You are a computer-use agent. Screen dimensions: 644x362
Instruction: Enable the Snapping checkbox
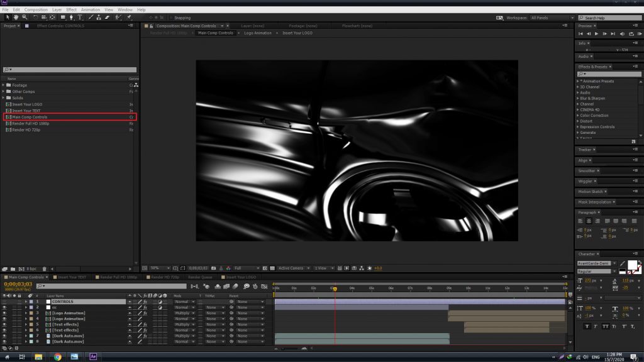pyautogui.click(x=171, y=18)
